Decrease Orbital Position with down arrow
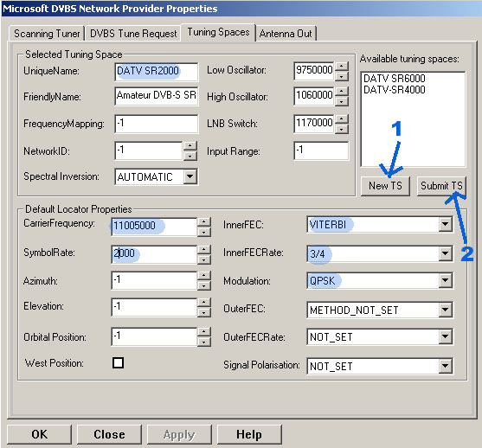Image resolution: width=482 pixels, height=448 pixels. (204, 342)
